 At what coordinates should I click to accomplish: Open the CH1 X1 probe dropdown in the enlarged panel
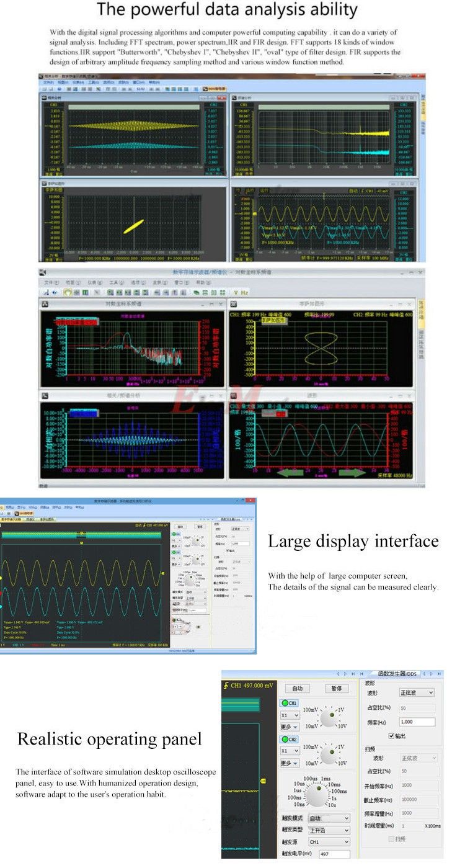[x=290, y=715]
